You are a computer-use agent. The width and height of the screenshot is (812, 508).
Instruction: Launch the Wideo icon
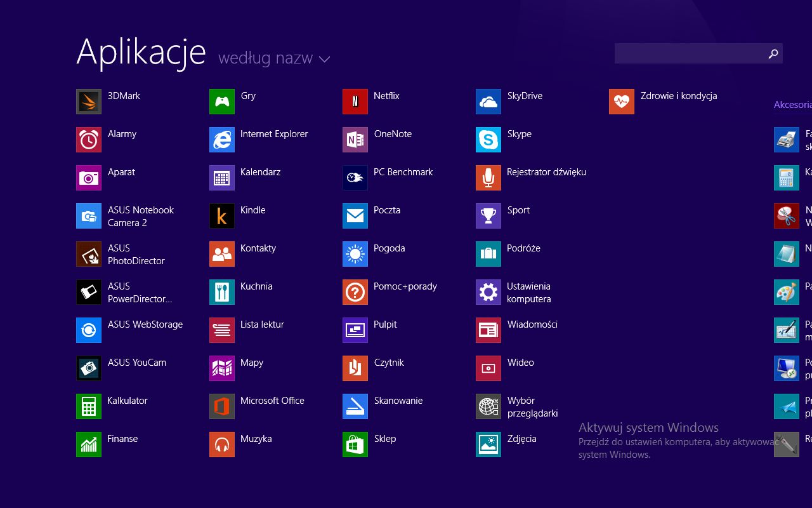coord(488,368)
